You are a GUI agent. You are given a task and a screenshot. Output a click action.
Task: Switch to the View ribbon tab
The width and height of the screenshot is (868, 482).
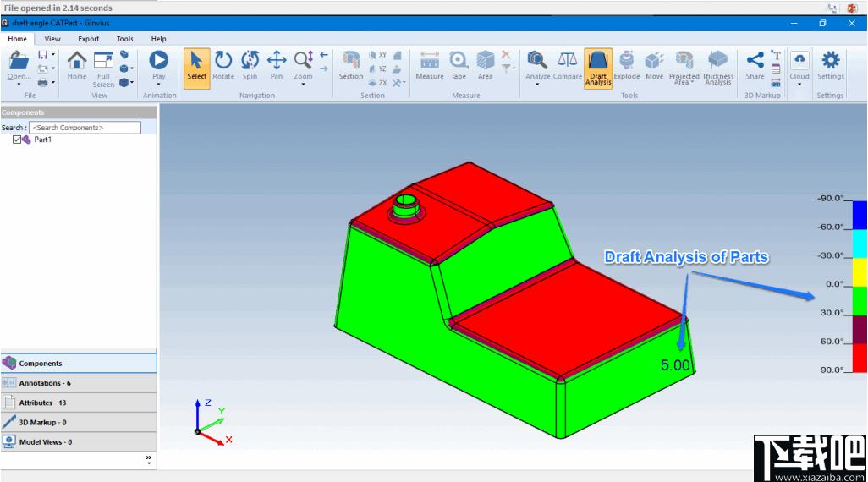click(52, 39)
